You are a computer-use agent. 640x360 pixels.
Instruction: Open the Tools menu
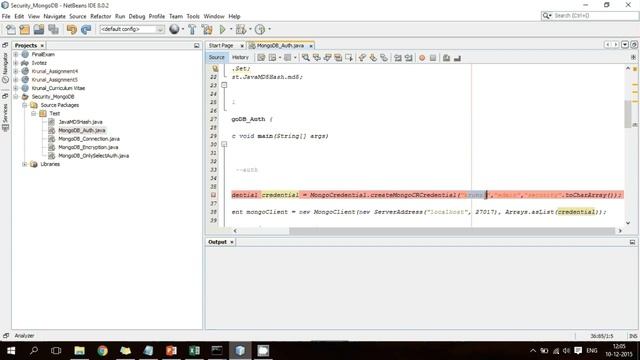[x=193, y=16]
